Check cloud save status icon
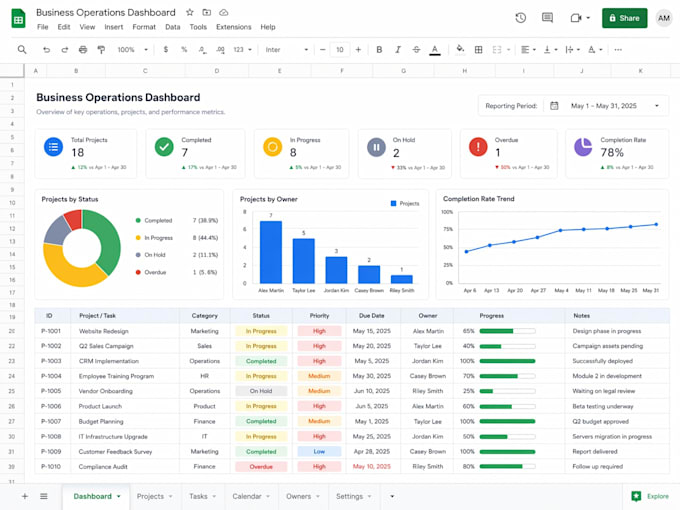Image resolution: width=680 pixels, height=510 pixels. (224, 12)
